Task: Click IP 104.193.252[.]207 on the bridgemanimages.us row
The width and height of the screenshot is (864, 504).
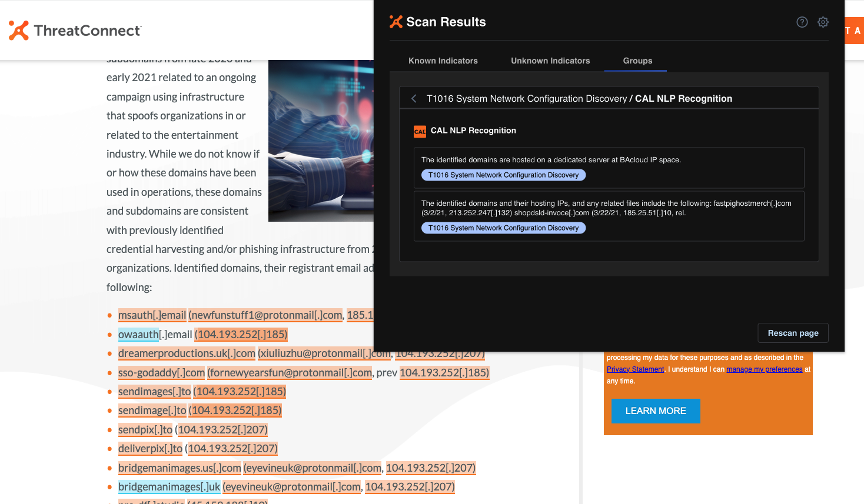Action: 431,468
